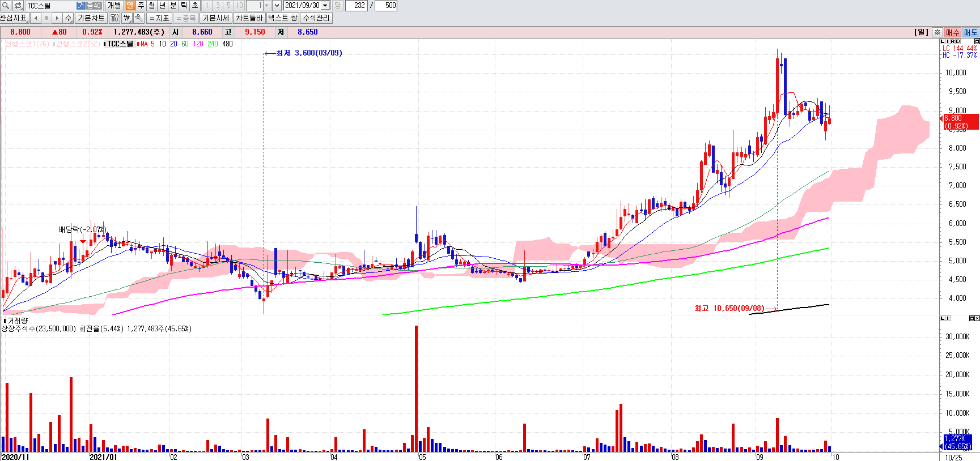Image resolution: width=980 pixels, height=461 pixels.
Task: Click the previous item arrow button
Action: 36,18
